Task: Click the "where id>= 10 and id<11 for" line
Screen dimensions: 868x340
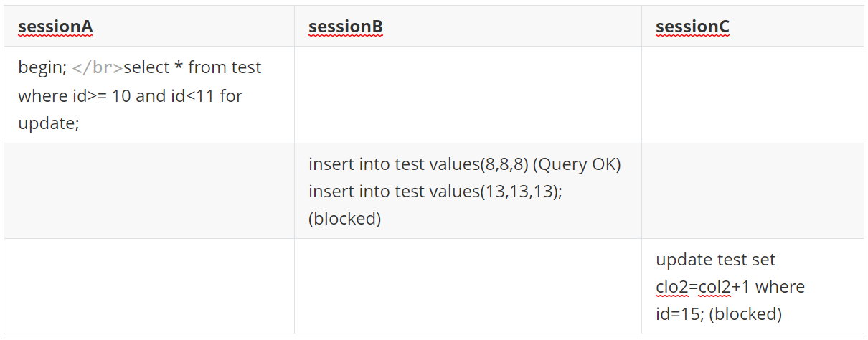Action: pyautogui.click(x=131, y=95)
